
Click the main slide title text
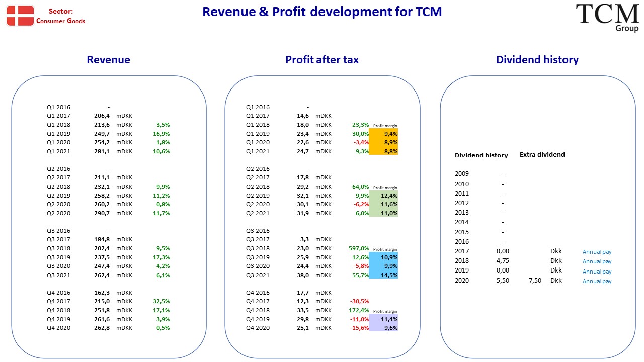pos(322,12)
